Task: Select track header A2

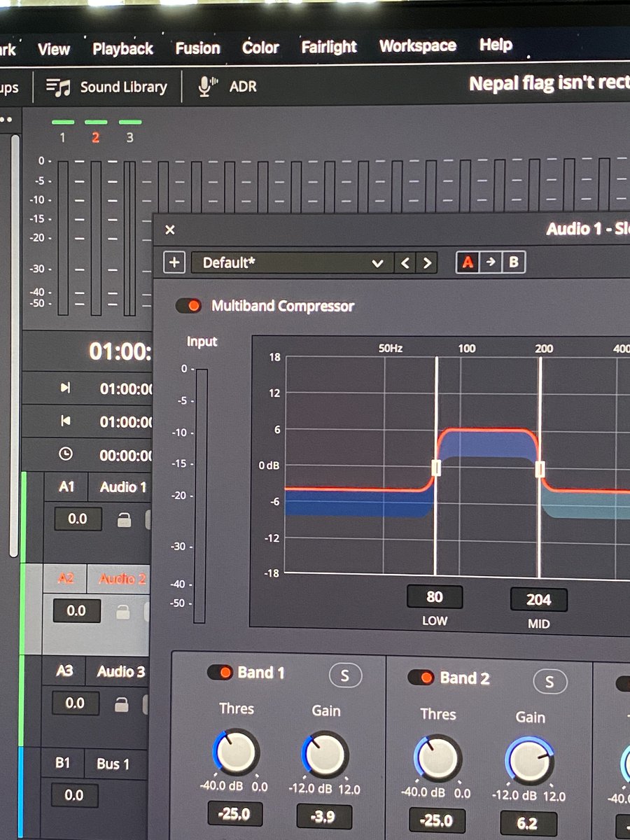Action: coord(66,578)
